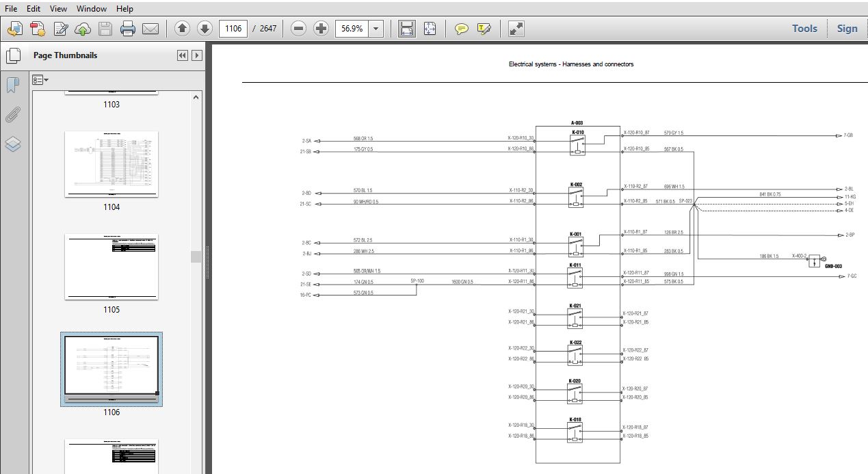This screenshot has width=868, height=474.
Task: Open the Attachments paperclip panel
Action: click(12, 114)
